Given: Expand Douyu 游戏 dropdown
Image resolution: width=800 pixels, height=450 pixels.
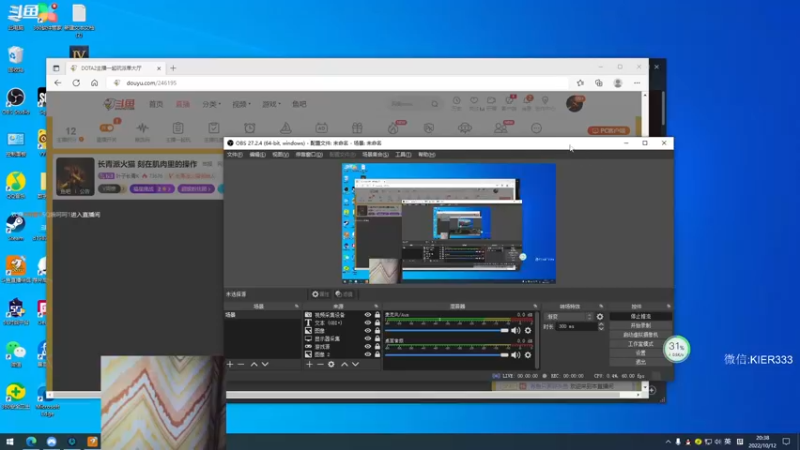Looking at the screenshot, I should pos(271,104).
